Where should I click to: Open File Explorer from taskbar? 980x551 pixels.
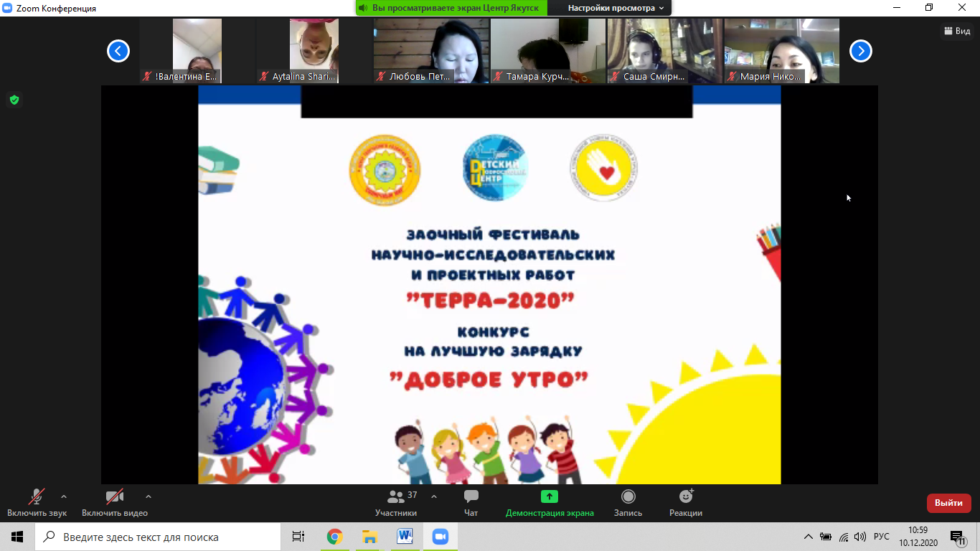369,537
